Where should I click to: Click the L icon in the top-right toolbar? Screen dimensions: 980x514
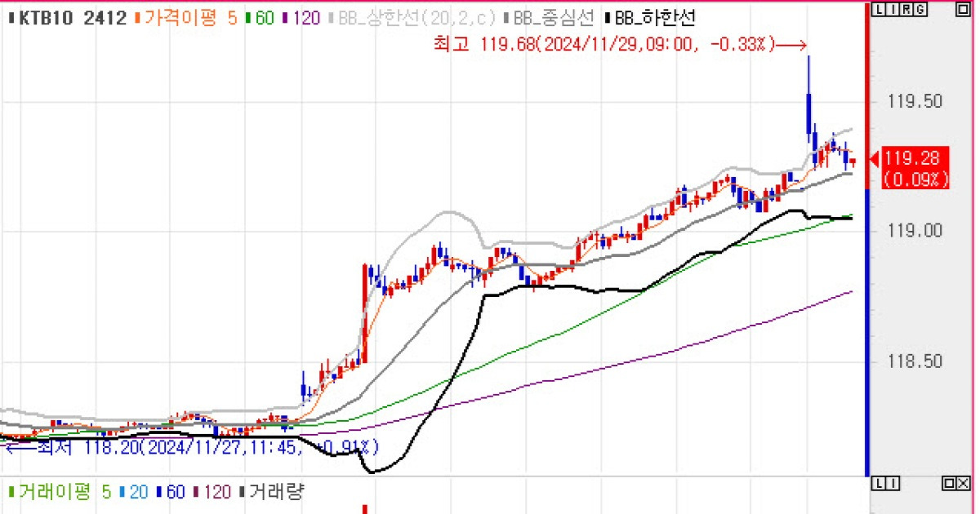coord(879,9)
